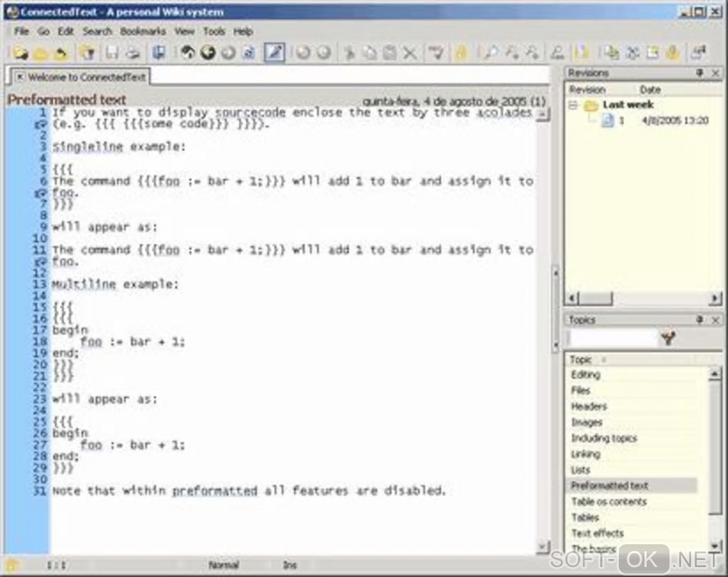
Task: Click the printer icon in the toolbar
Action: (133, 53)
